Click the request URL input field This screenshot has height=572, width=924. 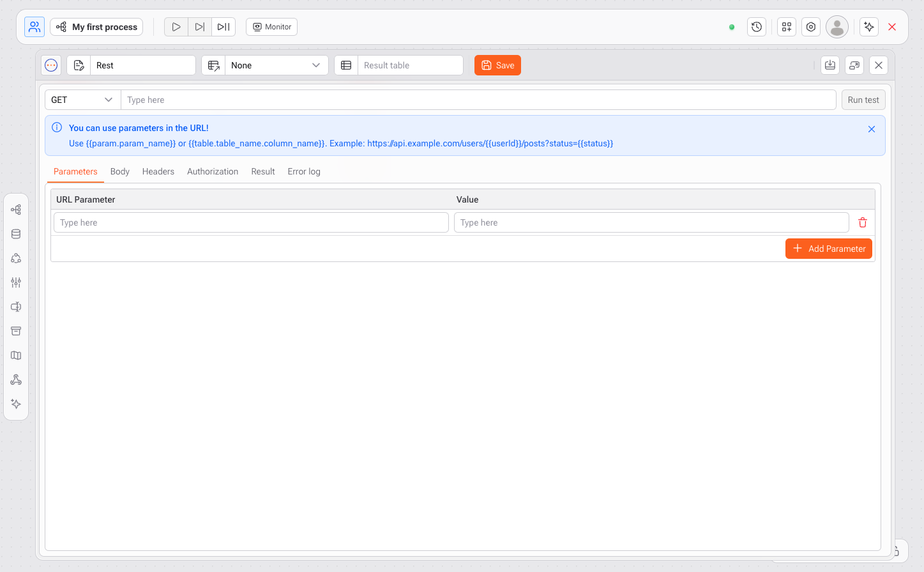(x=478, y=100)
